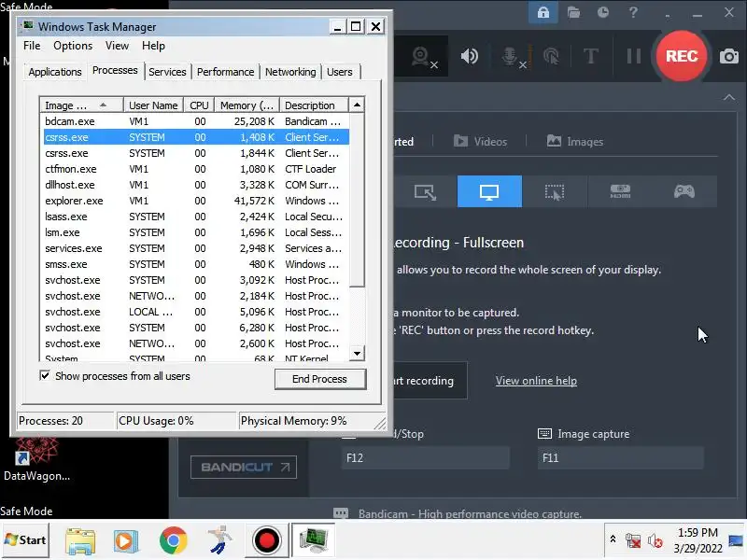747x560 pixels.
Task: Open the Bandicam scheduled recording clock icon
Action: pos(603,12)
